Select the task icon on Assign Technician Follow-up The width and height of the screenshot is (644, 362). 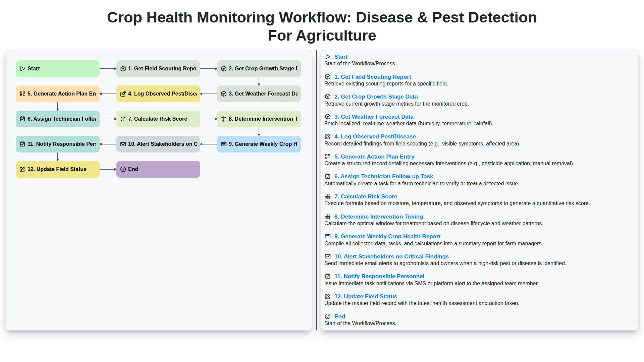click(22, 119)
